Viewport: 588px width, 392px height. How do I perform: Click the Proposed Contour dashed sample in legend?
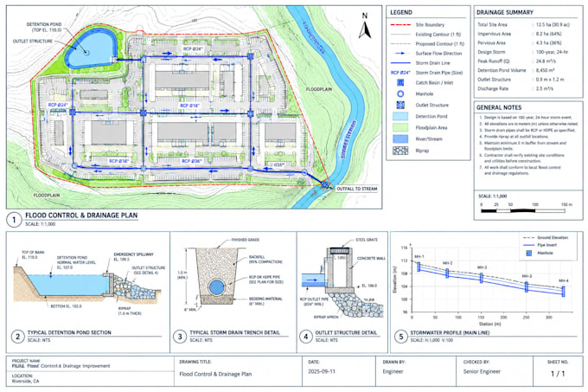coord(400,44)
